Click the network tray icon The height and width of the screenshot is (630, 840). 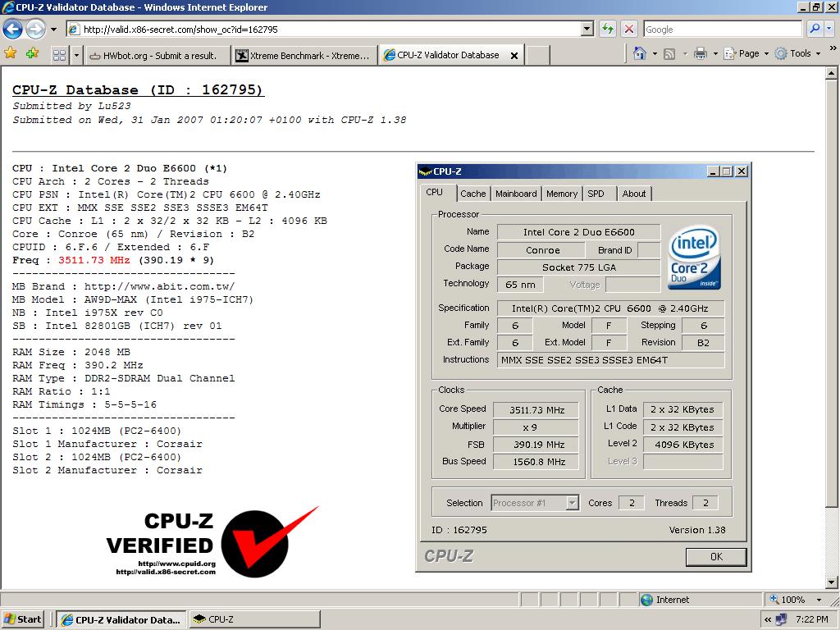click(781, 619)
